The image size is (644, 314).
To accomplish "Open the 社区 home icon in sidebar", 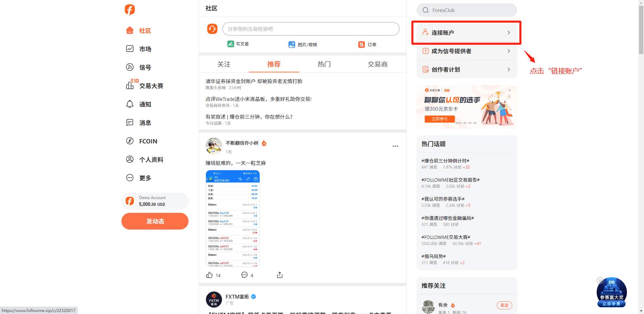I will point(130,30).
